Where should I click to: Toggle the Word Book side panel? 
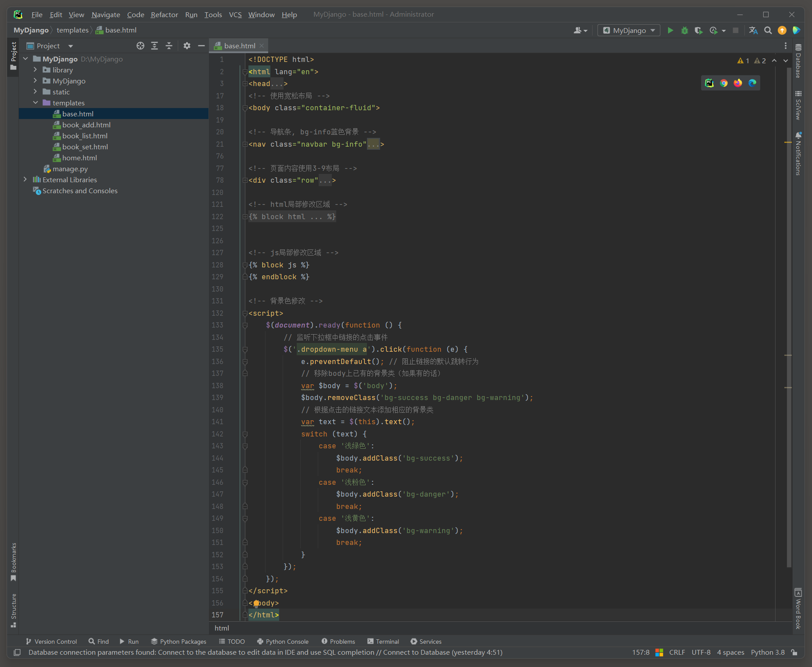pos(798,609)
